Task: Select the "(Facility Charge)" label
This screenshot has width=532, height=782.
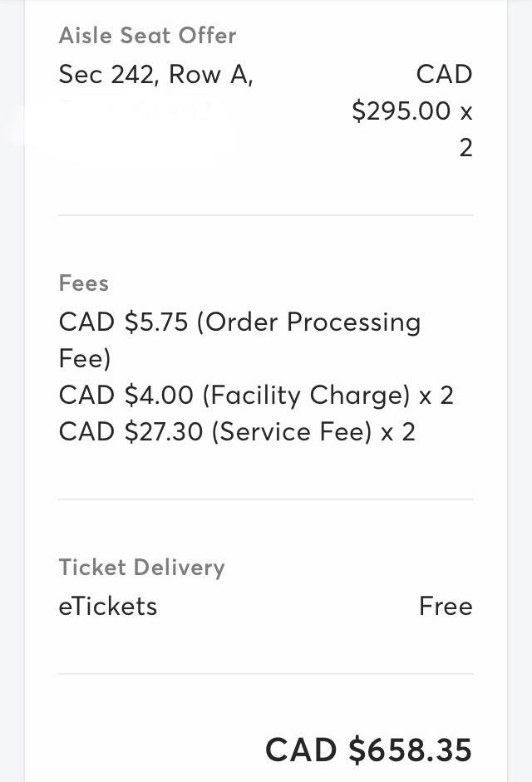Action: click(307, 396)
